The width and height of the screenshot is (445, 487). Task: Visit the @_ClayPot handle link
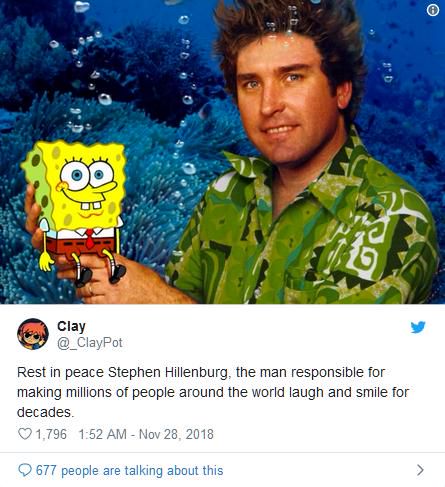(x=90, y=343)
